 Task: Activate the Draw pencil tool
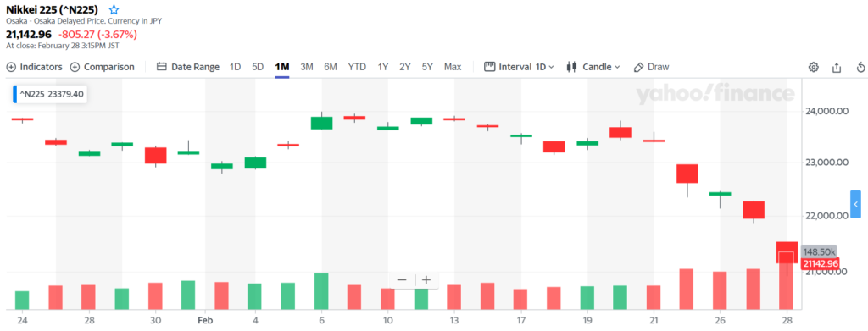click(652, 67)
